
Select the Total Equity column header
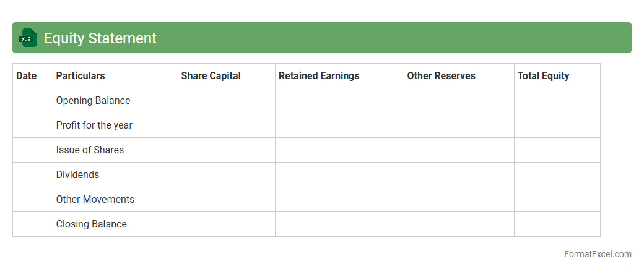pyautogui.click(x=543, y=76)
